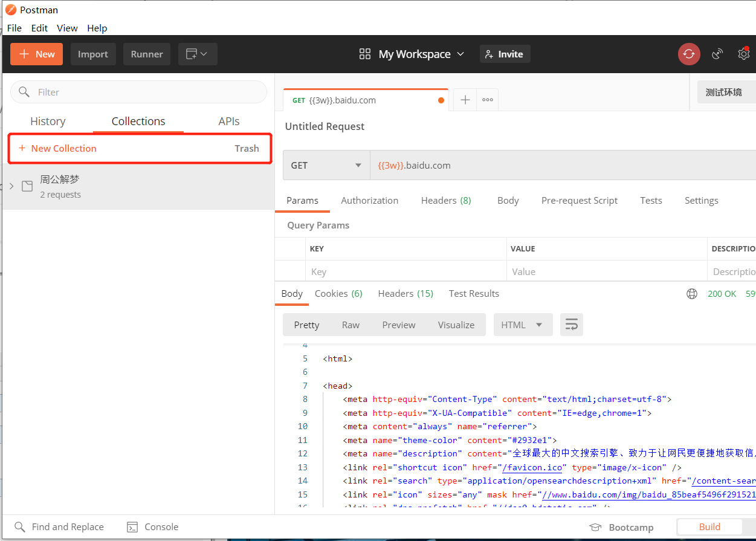This screenshot has height=541, width=756.
Task: Open the File menu
Action: [15, 28]
